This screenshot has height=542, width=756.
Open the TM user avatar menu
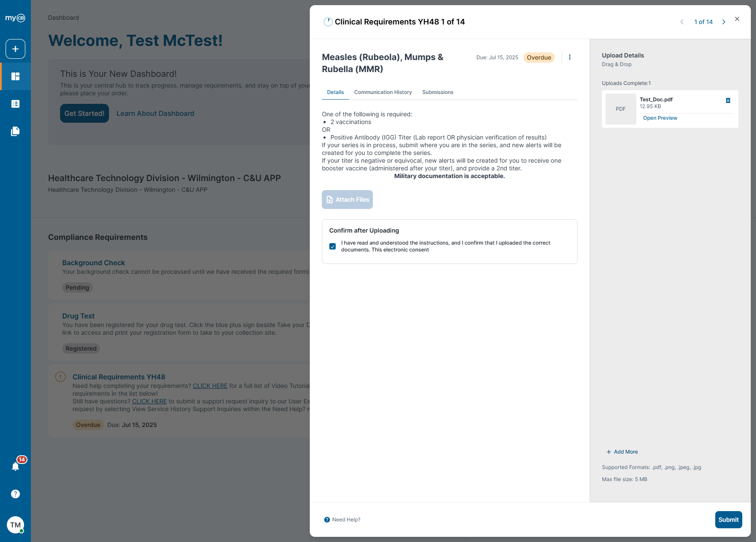[x=15, y=525]
